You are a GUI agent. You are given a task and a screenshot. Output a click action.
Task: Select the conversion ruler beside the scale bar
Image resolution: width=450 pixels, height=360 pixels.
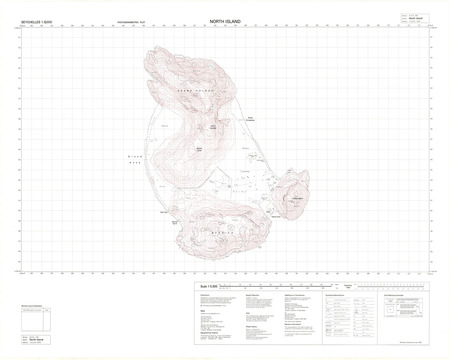coord(390,286)
